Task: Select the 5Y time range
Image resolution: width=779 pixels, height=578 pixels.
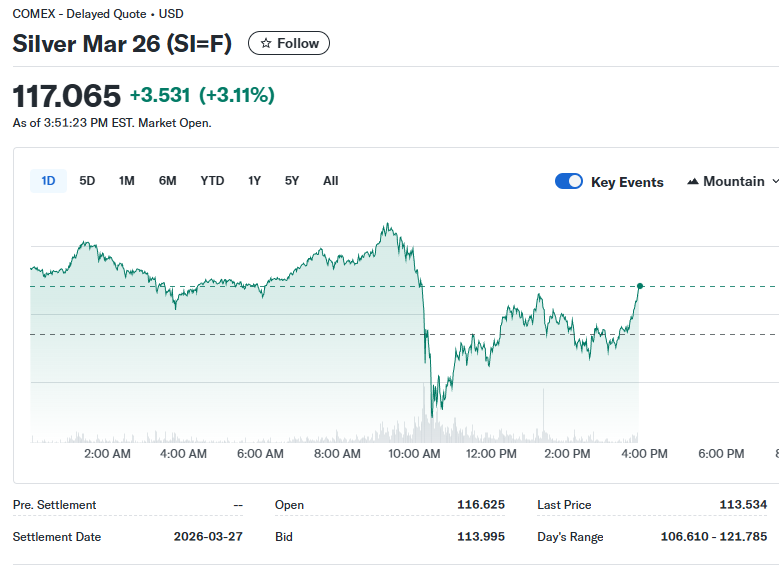Action: coord(292,181)
